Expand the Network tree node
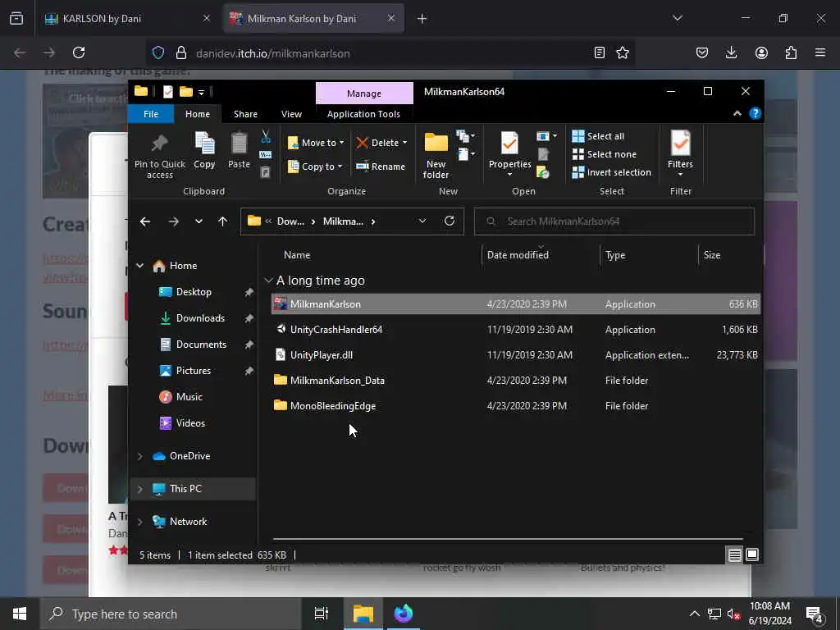This screenshot has height=630, width=840. point(139,522)
